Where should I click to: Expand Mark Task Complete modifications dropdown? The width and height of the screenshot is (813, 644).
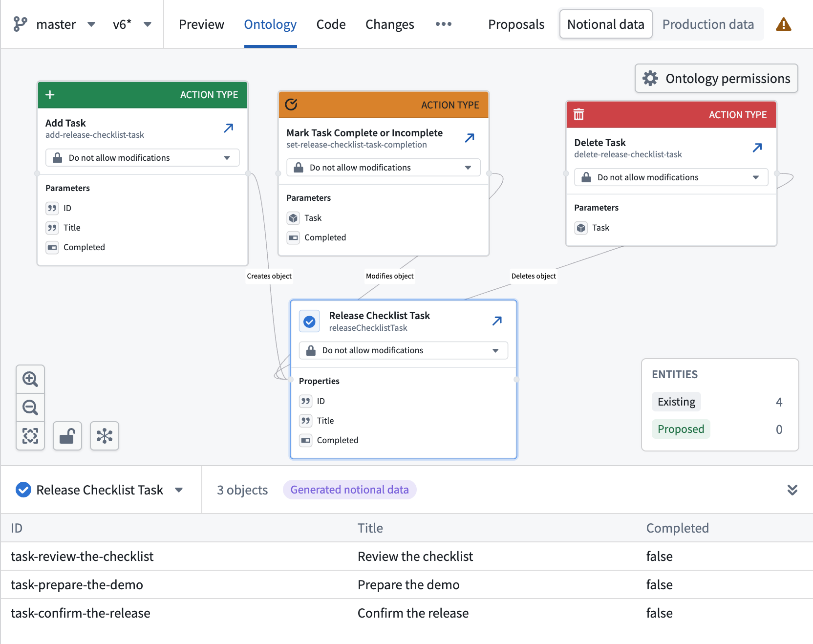(x=384, y=168)
